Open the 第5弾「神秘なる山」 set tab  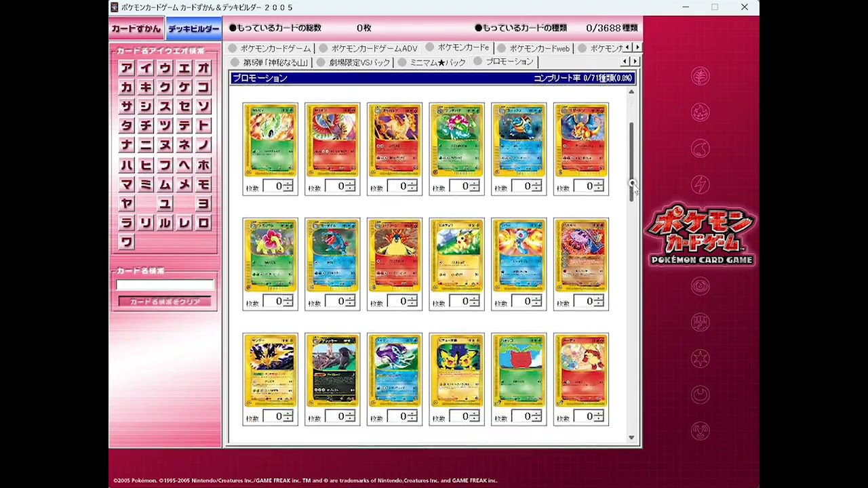(x=269, y=62)
